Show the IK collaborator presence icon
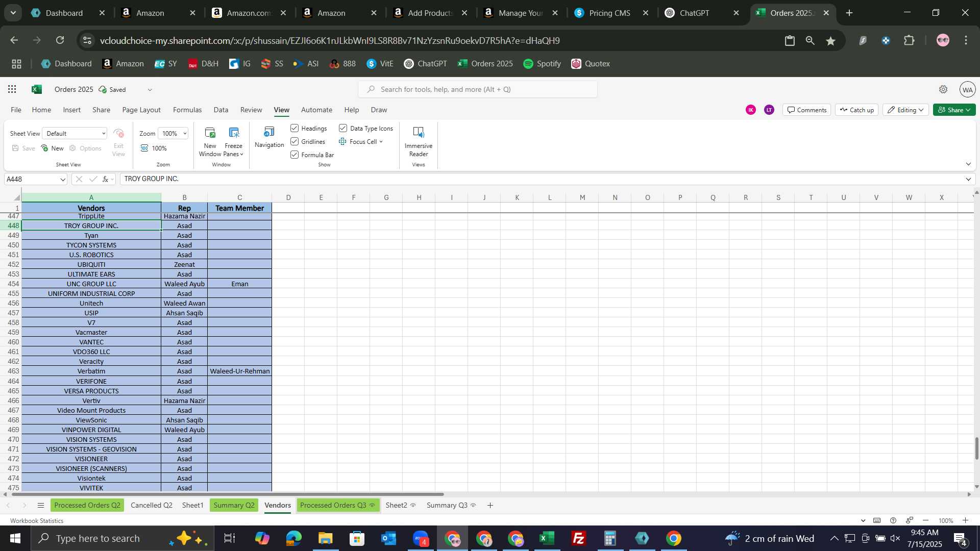Image resolution: width=980 pixels, height=551 pixels. tap(750, 110)
